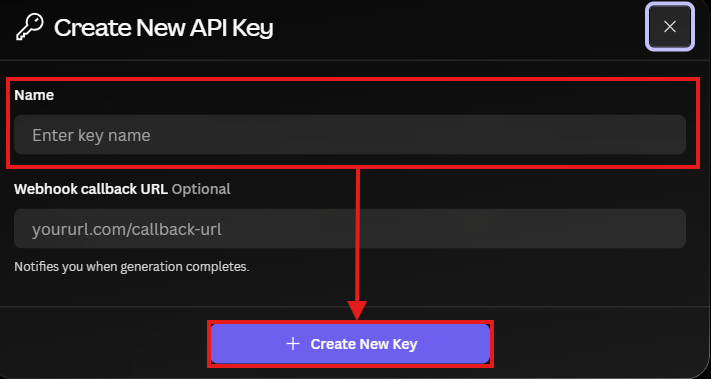Click the Name field label
711x379 pixels.
coord(34,95)
